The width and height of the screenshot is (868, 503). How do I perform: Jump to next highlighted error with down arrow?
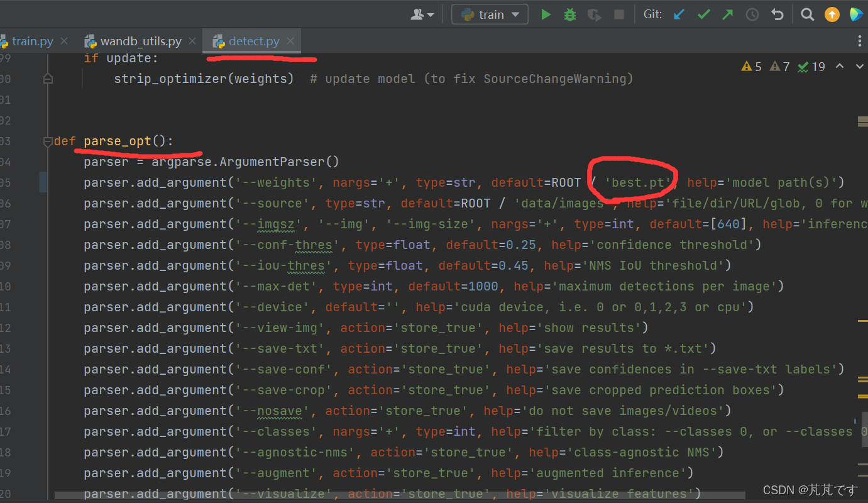(859, 66)
